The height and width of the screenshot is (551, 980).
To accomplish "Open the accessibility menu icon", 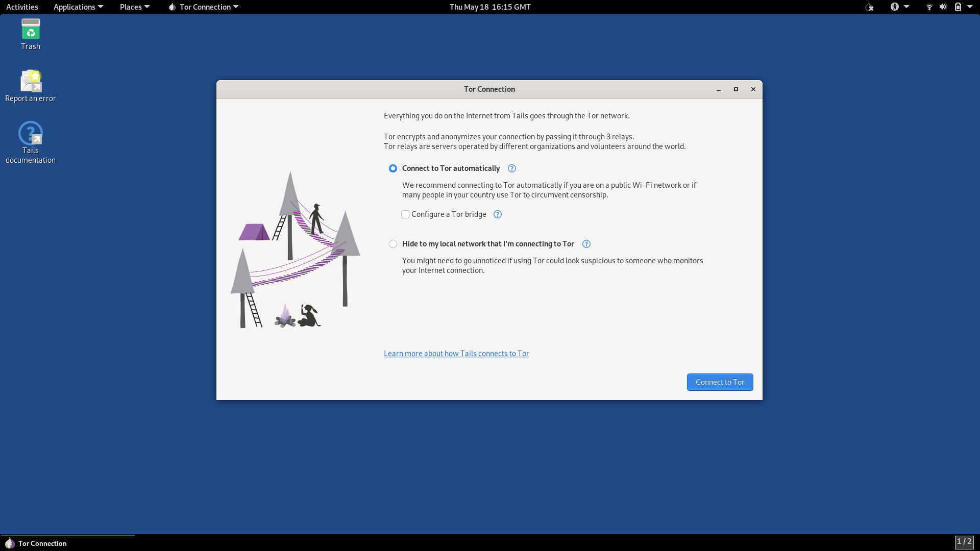I will (895, 7).
